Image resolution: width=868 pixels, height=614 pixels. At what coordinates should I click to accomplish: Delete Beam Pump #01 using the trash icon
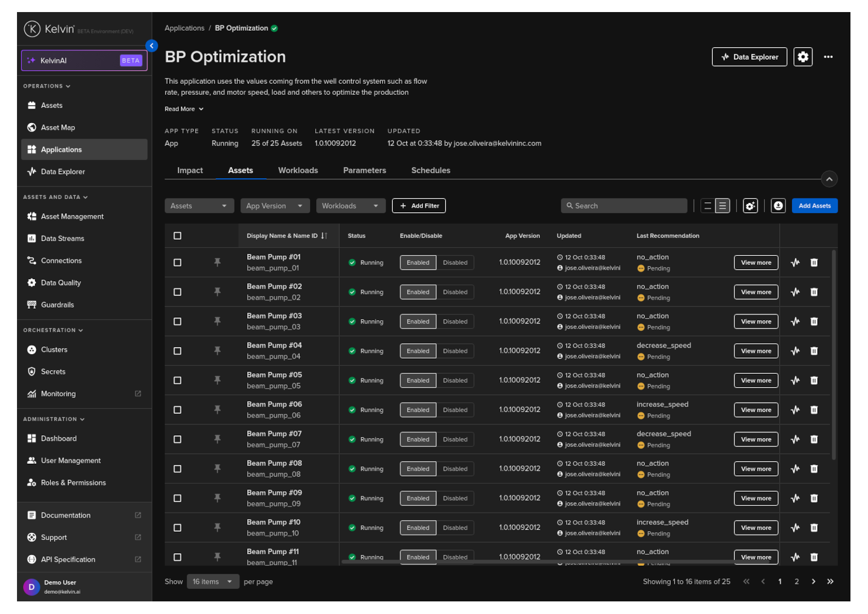(814, 263)
